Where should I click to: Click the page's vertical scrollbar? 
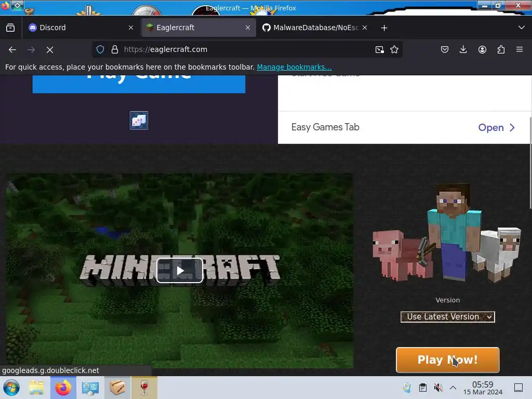pos(530,163)
